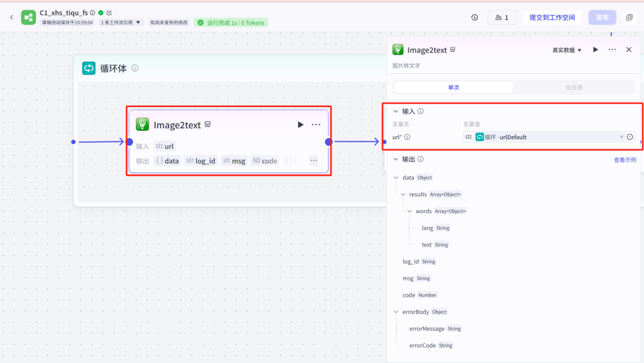
Task: Run the Image2text node on canvas
Action: point(300,125)
